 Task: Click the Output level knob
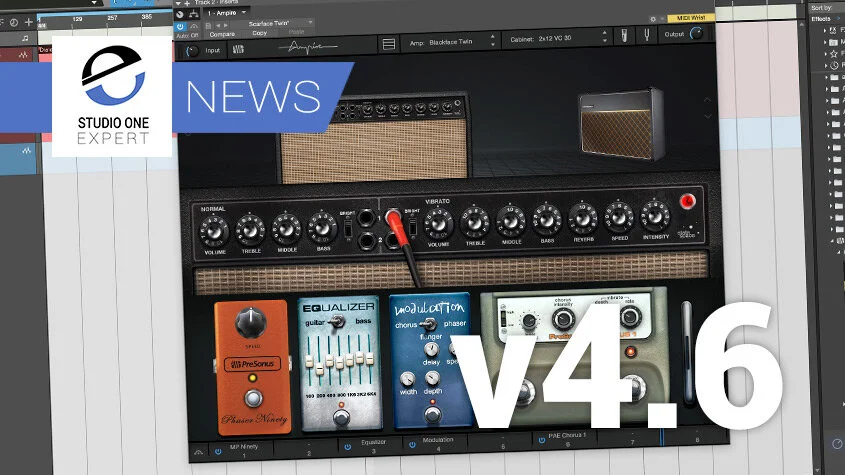(x=696, y=33)
